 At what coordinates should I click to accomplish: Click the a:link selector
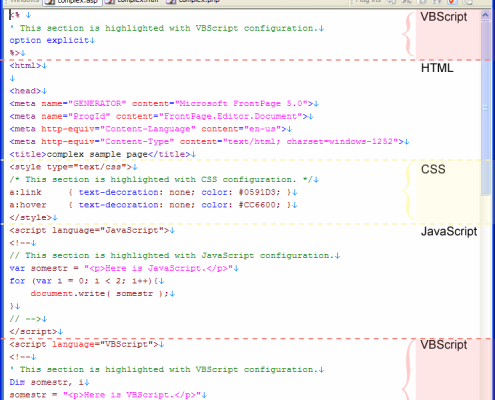click(x=25, y=192)
